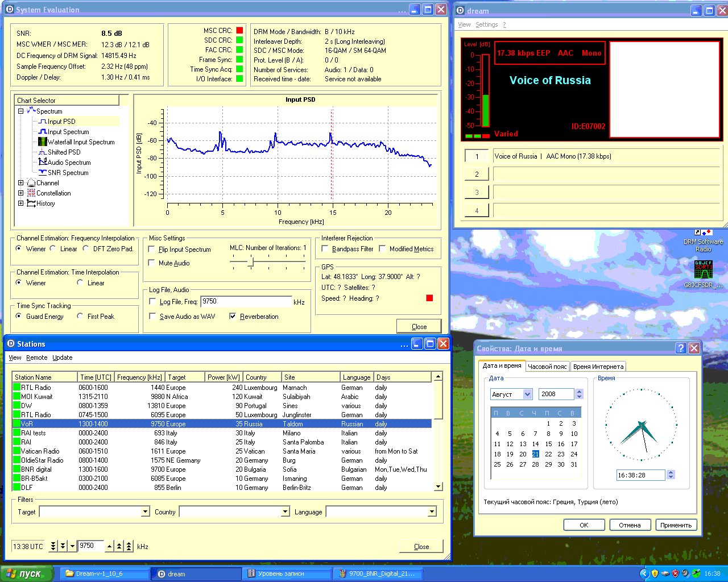Click Применить button
Viewport: 728px width, 582px height.
click(676, 525)
